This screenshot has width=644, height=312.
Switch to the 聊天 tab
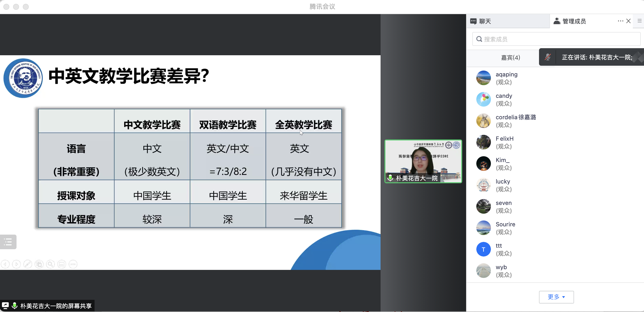pyautogui.click(x=508, y=21)
